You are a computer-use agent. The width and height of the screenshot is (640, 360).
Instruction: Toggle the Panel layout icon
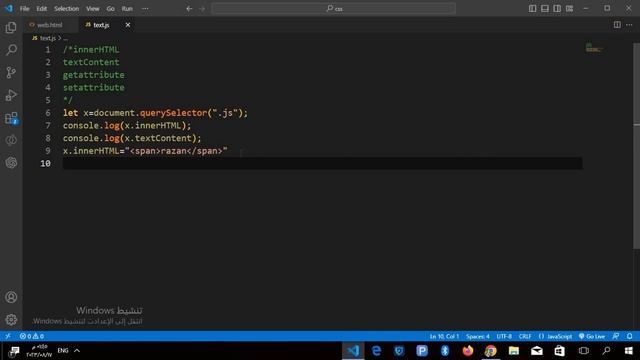tap(544, 9)
